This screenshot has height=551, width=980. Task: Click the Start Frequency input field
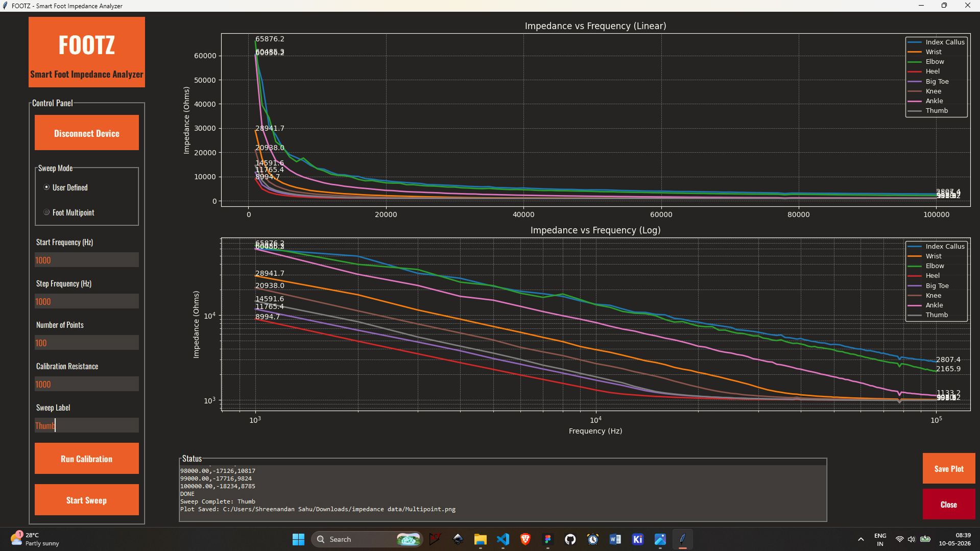pos(87,260)
